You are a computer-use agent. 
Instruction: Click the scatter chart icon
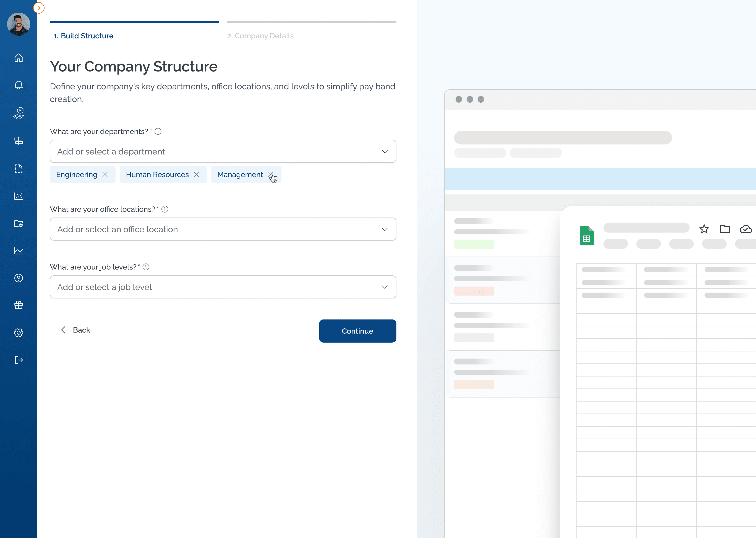[19, 196]
